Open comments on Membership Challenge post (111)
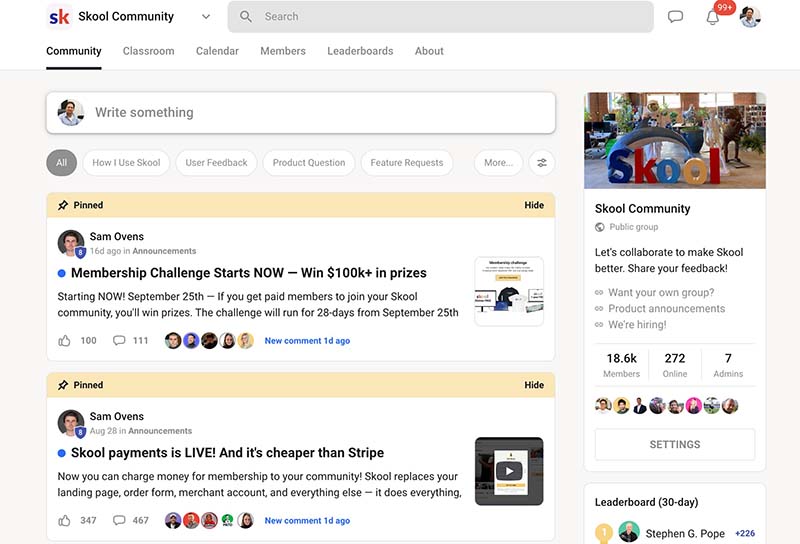 point(130,340)
